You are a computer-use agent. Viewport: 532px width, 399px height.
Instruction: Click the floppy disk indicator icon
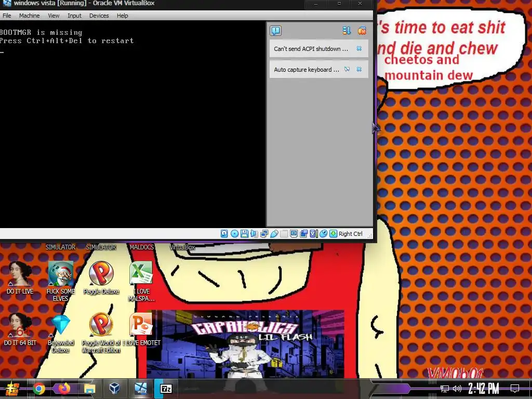click(244, 233)
